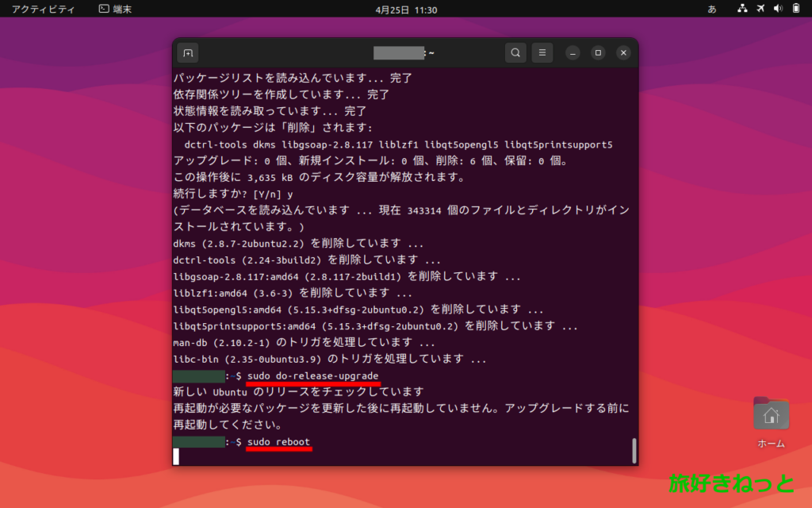The height and width of the screenshot is (508, 812).
Task: Maximize the terminal window
Action: click(x=598, y=53)
